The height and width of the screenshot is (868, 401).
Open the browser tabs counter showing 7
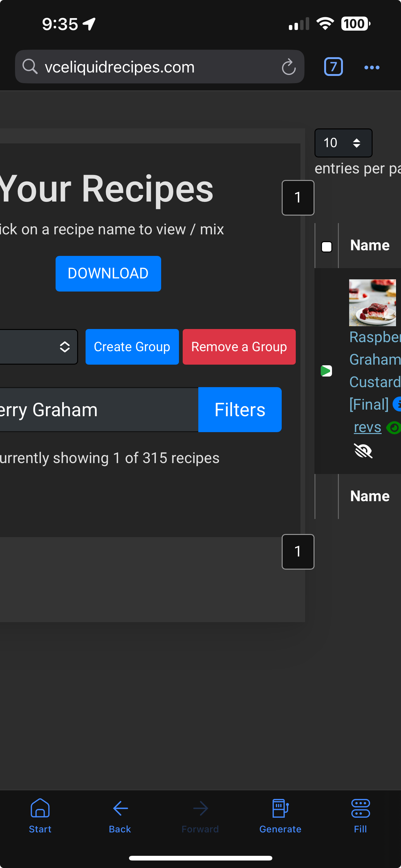click(333, 67)
